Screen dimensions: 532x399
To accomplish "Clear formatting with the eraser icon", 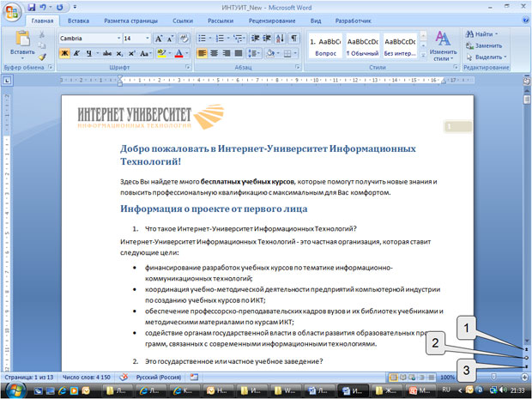I will 184,39.
